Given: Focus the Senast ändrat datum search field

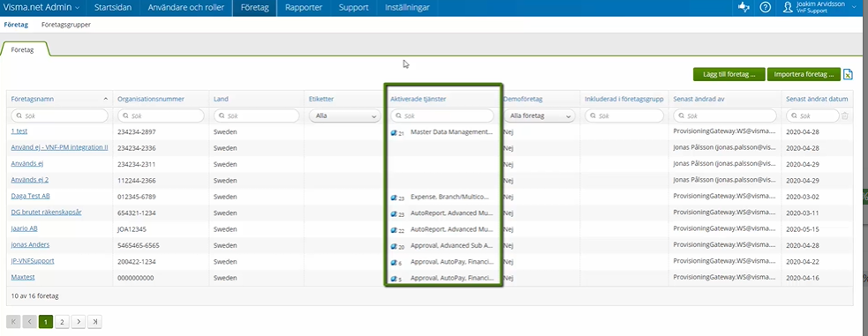Looking at the screenshot, I should (812, 116).
